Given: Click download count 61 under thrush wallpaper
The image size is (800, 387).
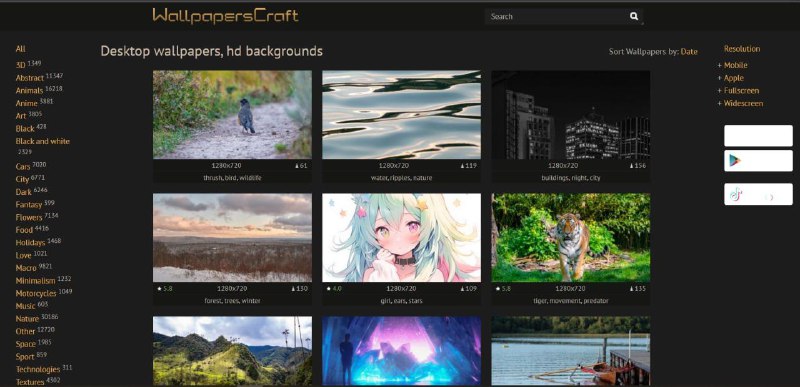Looking at the screenshot, I should pos(301,166).
